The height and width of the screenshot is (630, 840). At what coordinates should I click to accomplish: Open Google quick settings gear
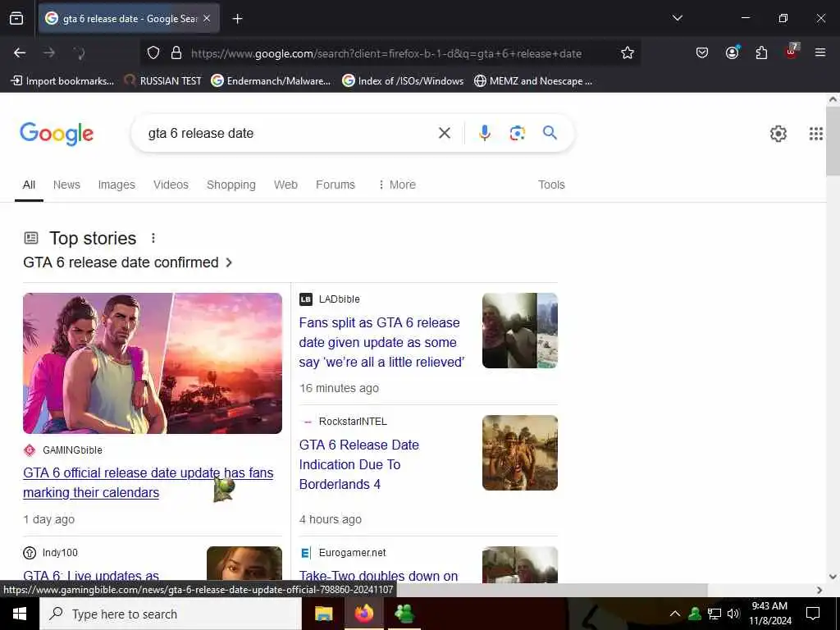pos(778,134)
